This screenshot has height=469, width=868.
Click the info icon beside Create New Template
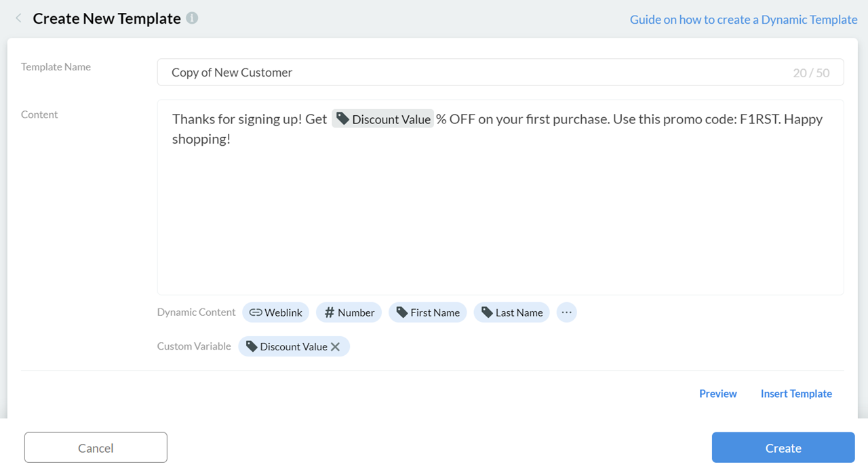point(193,18)
